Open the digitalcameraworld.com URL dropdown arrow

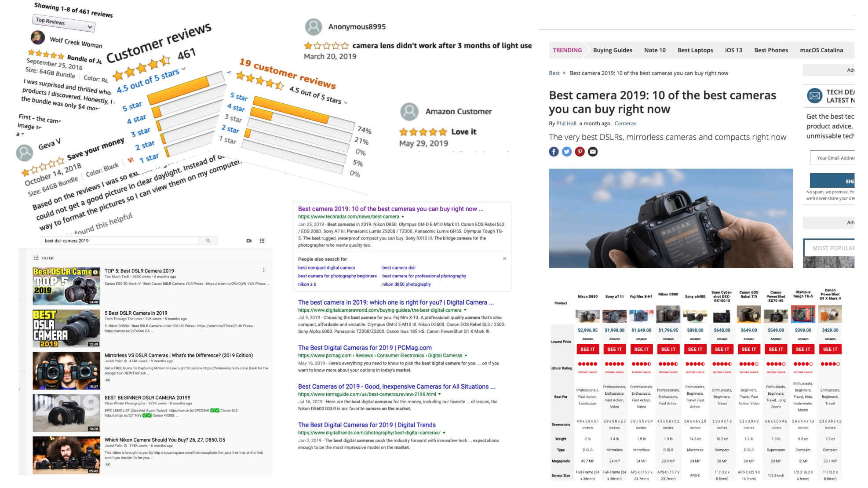(x=465, y=310)
